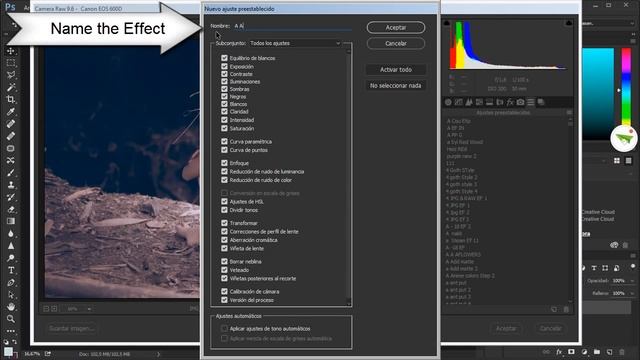Select the Clone Stamp tool

point(11,185)
